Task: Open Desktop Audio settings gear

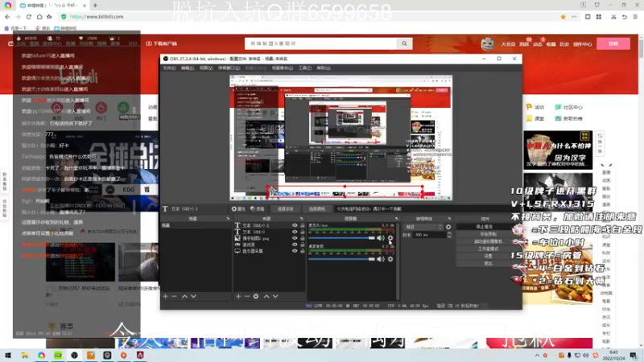Action: tap(390, 259)
